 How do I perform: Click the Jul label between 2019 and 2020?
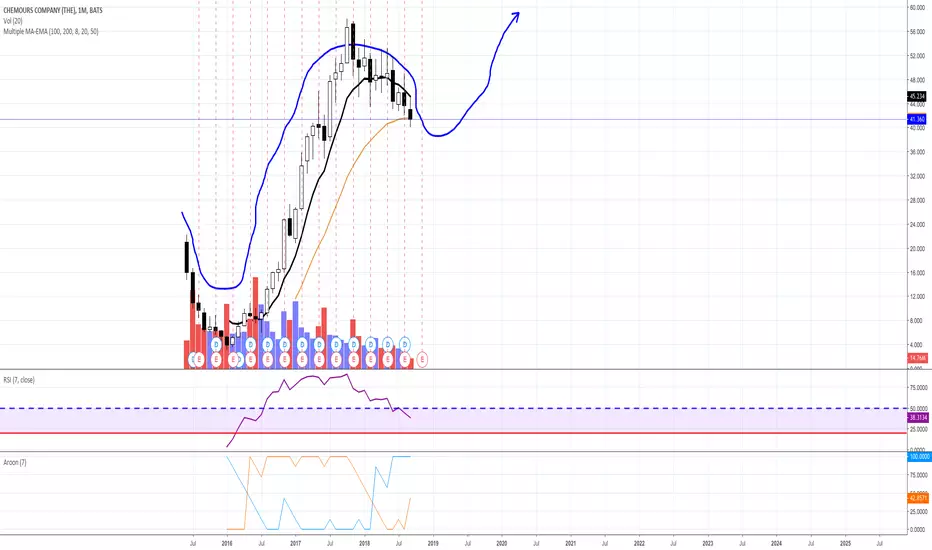[467, 543]
